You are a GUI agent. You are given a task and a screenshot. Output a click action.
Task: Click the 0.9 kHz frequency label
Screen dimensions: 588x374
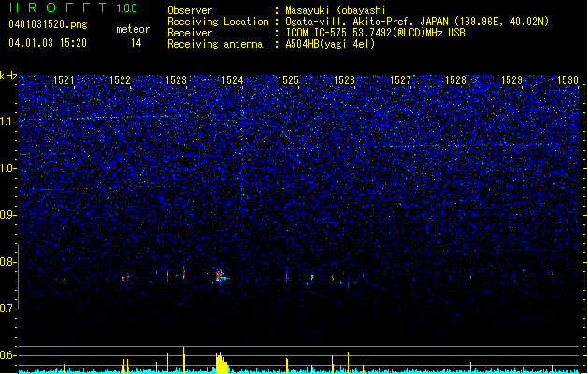[x=7, y=215]
